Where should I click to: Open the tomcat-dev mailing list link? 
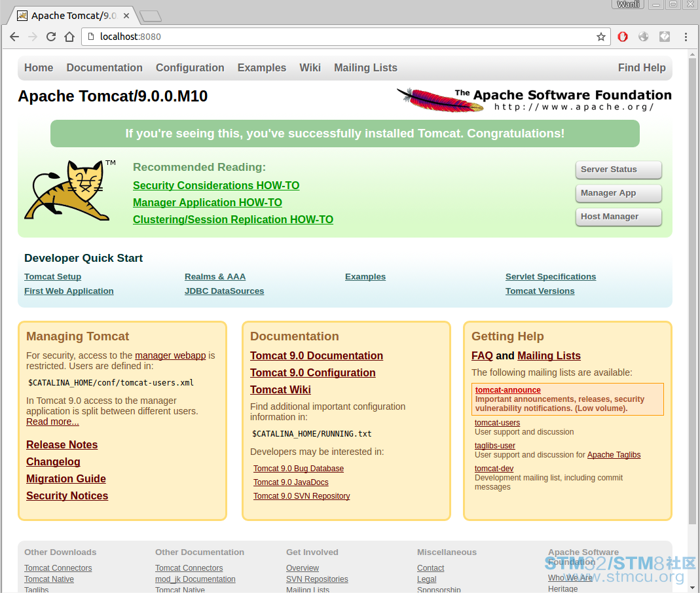494,469
